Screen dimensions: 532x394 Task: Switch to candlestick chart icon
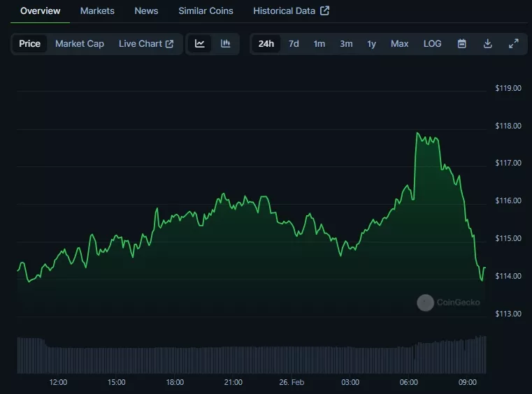pyautogui.click(x=225, y=43)
